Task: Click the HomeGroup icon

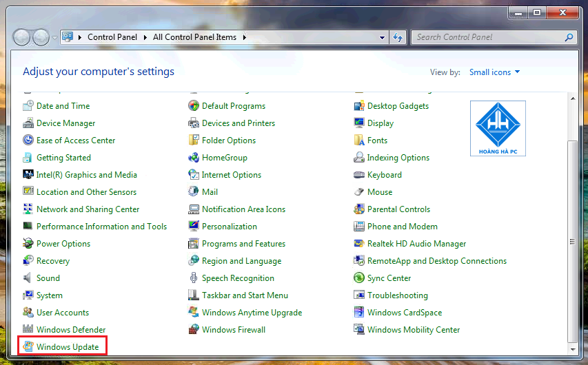Action: (x=194, y=158)
